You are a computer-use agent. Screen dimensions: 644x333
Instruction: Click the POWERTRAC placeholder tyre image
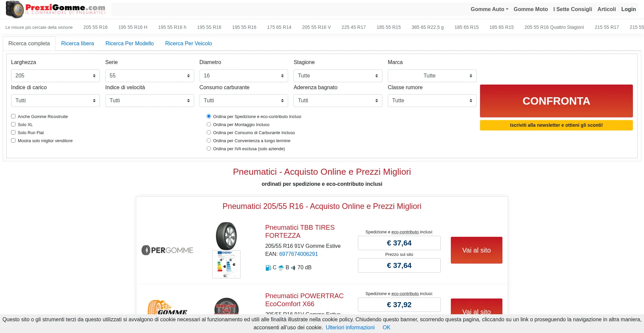(x=226, y=306)
